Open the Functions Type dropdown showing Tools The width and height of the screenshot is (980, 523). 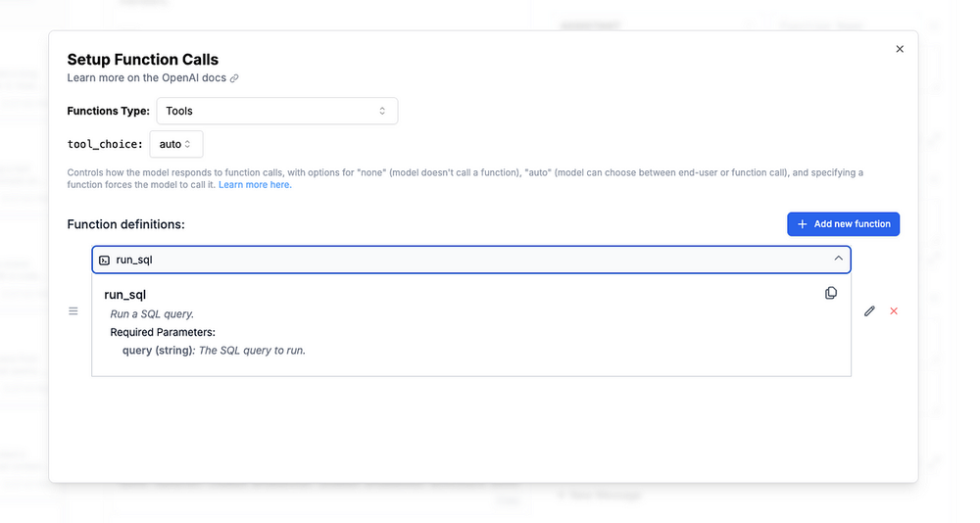click(x=277, y=111)
